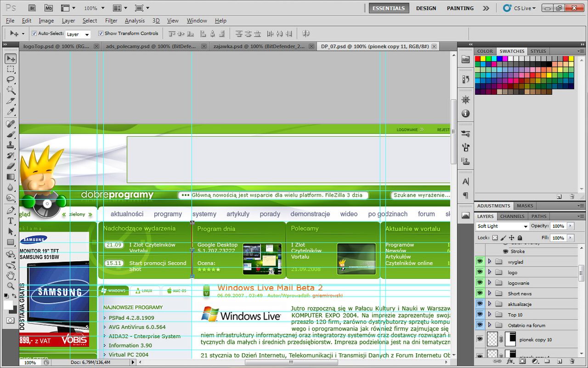The height and width of the screenshot is (368, 588).
Task: Select the pionek copy 10 layer name
Action: tap(535, 340)
